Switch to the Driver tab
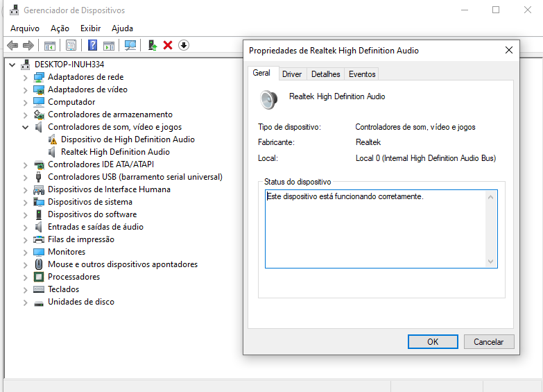543x392 pixels. [x=292, y=74]
